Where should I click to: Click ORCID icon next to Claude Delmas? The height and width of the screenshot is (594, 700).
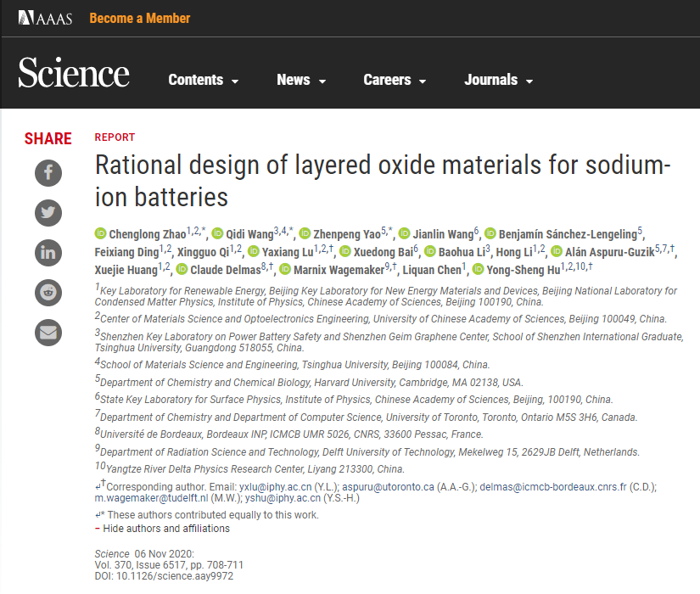click(x=182, y=270)
